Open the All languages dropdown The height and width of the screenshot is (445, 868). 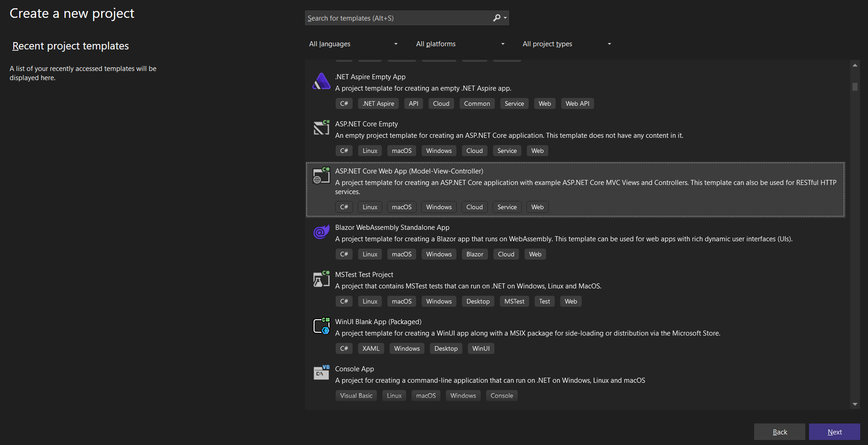click(x=354, y=44)
